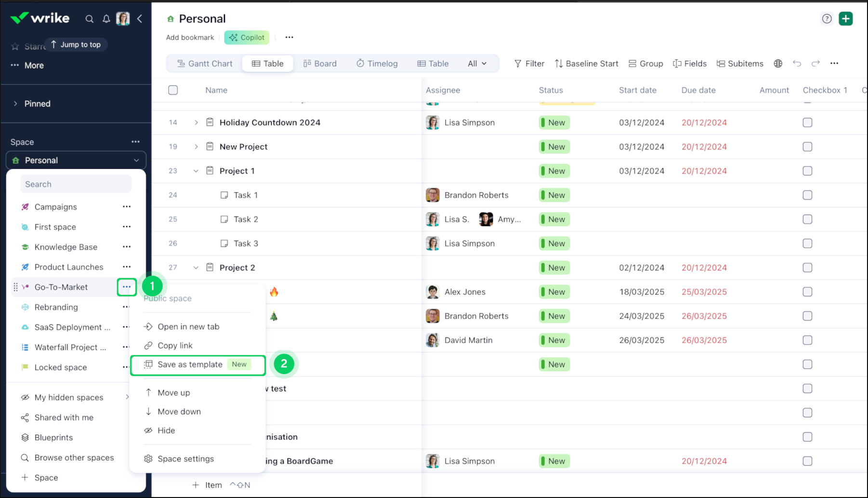Open the toolbar's more options menu
Image resolution: width=868 pixels, height=498 pixels.
coord(834,64)
